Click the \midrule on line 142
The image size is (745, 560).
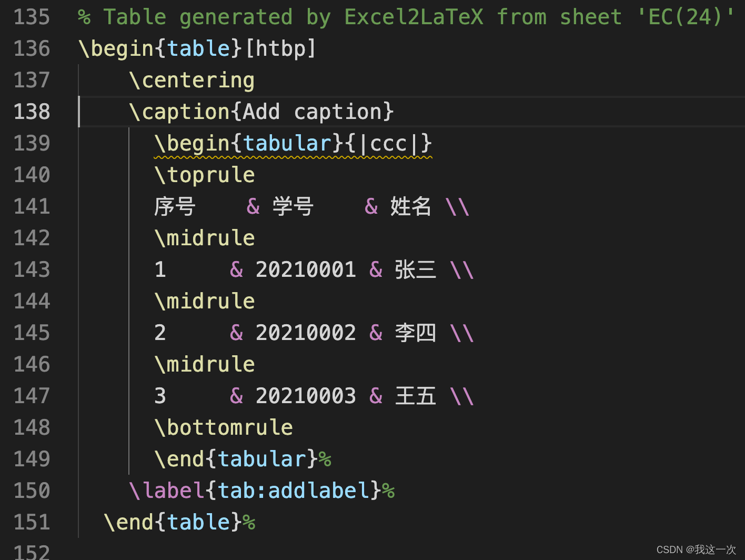[205, 238]
